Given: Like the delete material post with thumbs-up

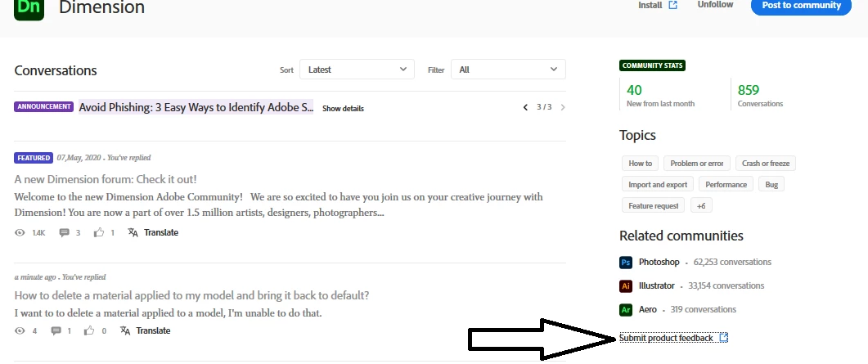Looking at the screenshot, I should 89,330.
